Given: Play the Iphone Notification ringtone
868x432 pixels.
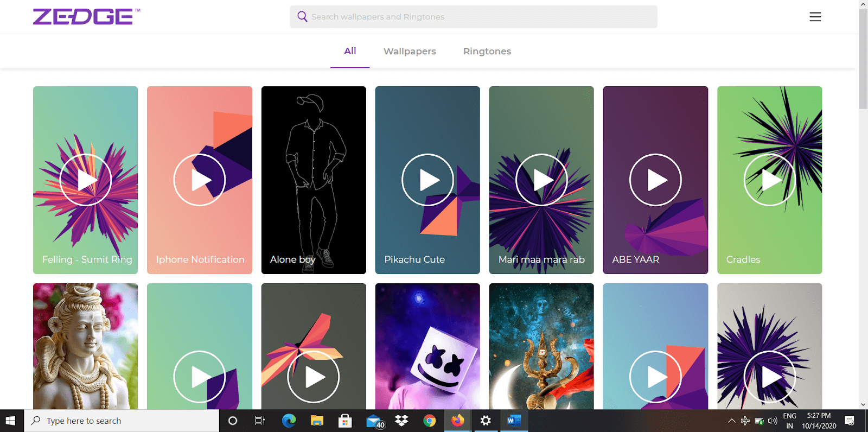Looking at the screenshot, I should (x=199, y=180).
